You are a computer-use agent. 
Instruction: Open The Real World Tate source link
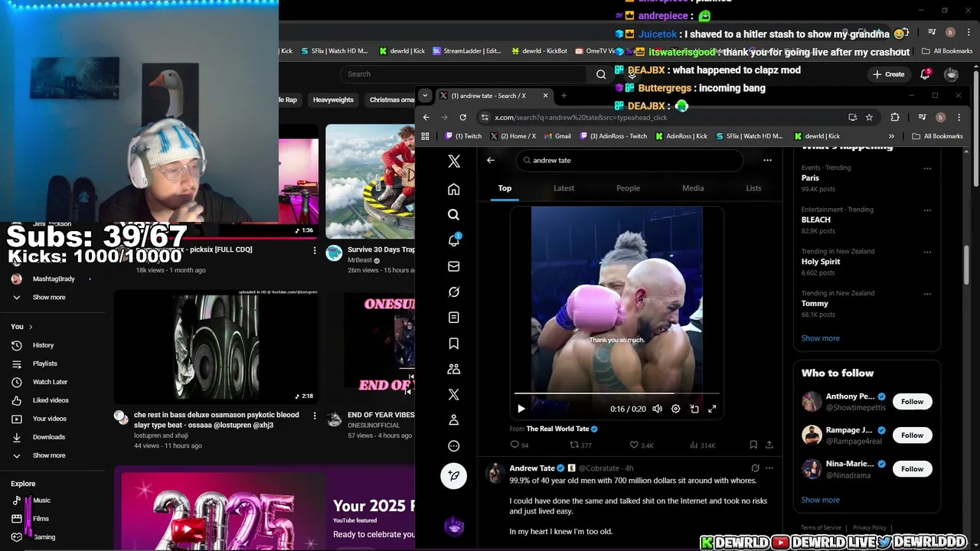pos(557,429)
